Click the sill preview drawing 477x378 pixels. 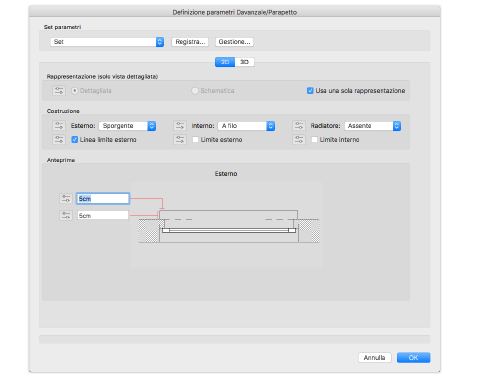click(226, 224)
